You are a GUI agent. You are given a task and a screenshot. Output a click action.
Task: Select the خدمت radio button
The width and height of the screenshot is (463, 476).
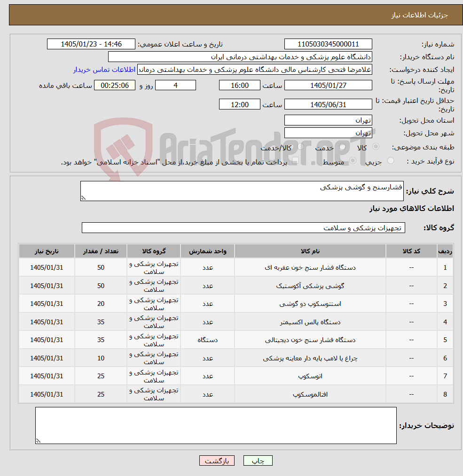click(x=343, y=147)
